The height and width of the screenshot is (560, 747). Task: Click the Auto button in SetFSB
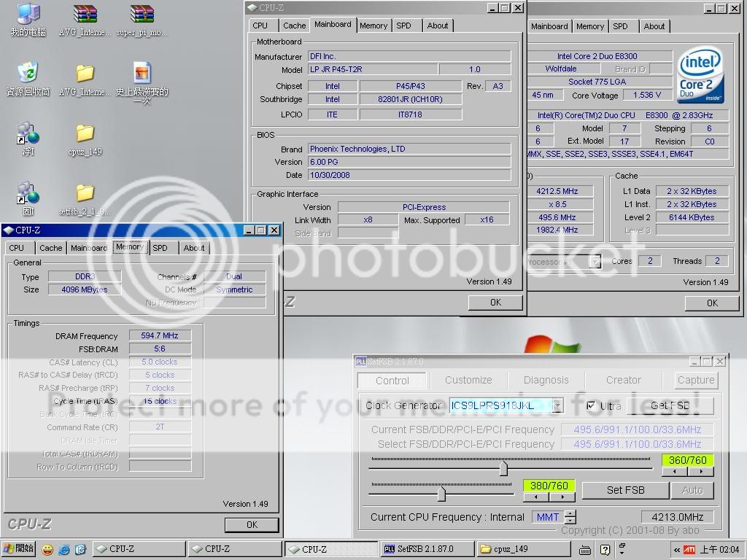point(692,490)
